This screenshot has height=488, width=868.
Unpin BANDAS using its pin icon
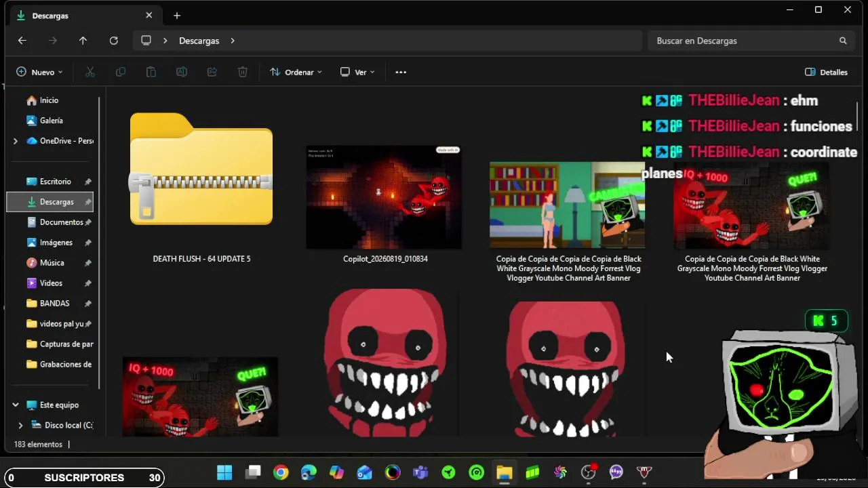(x=88, y=304)
